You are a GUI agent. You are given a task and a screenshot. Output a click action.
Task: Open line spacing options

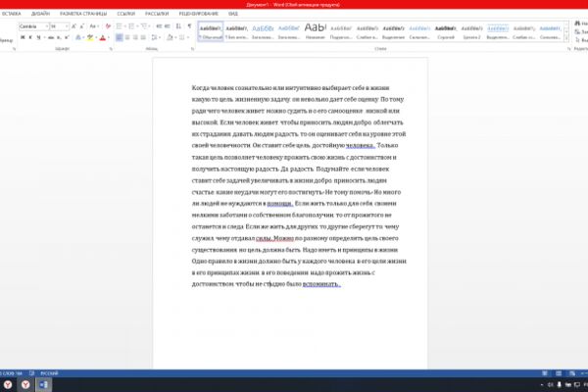click(x=154, y=37)
